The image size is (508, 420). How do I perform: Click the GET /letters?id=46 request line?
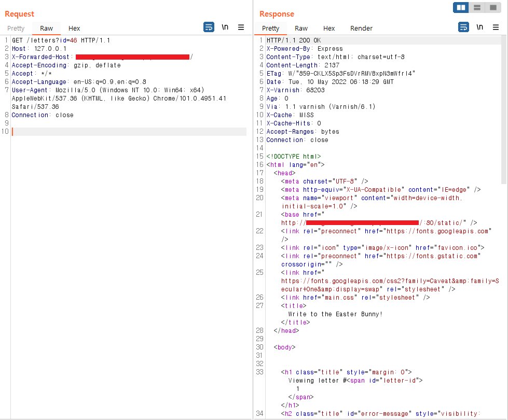[61, 40]
